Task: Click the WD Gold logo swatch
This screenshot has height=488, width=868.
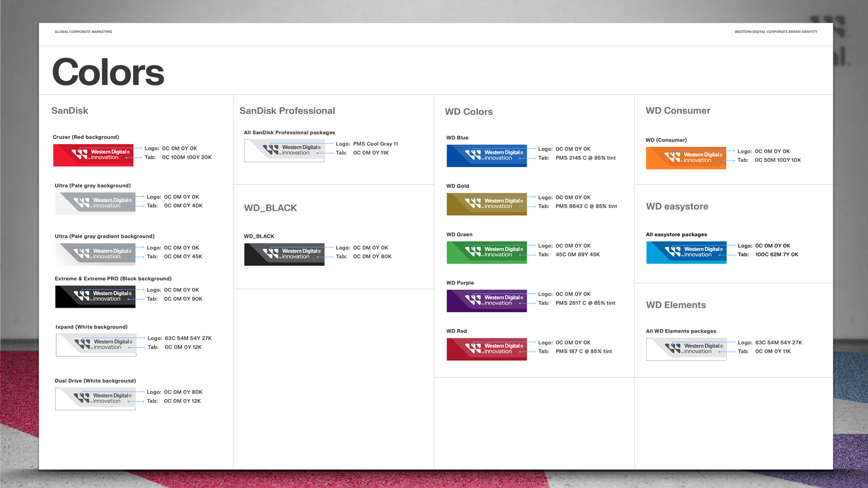Action: [487, 204]
